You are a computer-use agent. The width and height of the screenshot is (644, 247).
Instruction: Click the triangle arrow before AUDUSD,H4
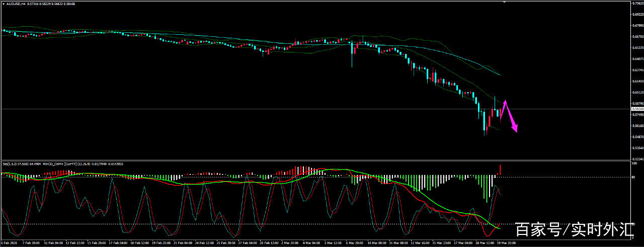4,4
